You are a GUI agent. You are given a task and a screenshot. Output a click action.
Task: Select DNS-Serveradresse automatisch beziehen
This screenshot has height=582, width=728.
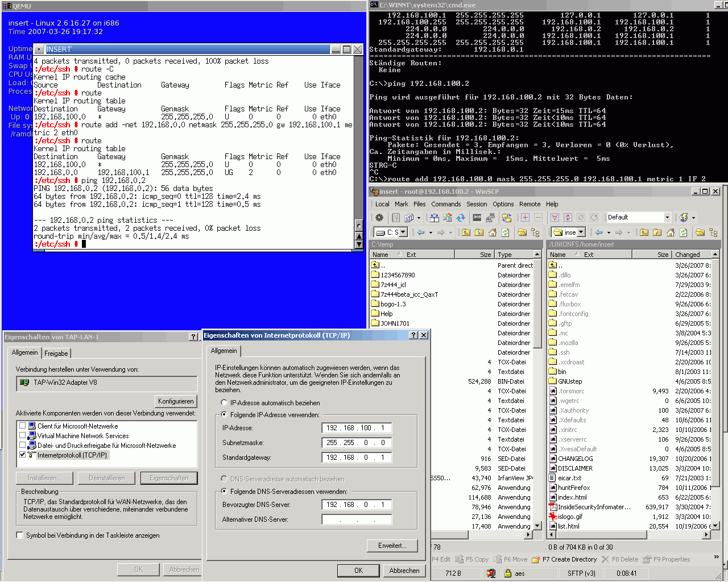[224, 479]
